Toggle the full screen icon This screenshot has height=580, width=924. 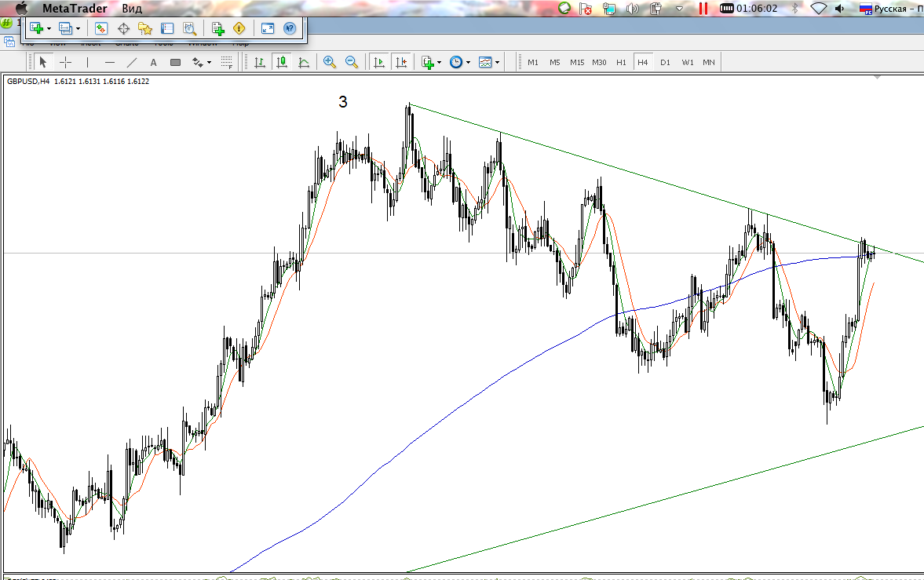click(x=268, y=28)
